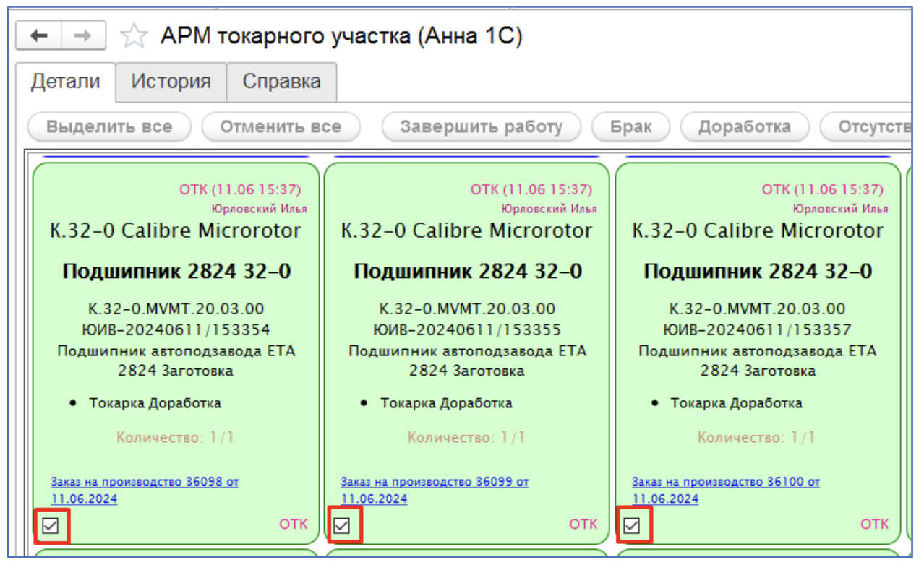Uncheck the checkbox on order 36098 card
Image resolution: width=924 pixels, height=565 pixels.
click(51, 525)
